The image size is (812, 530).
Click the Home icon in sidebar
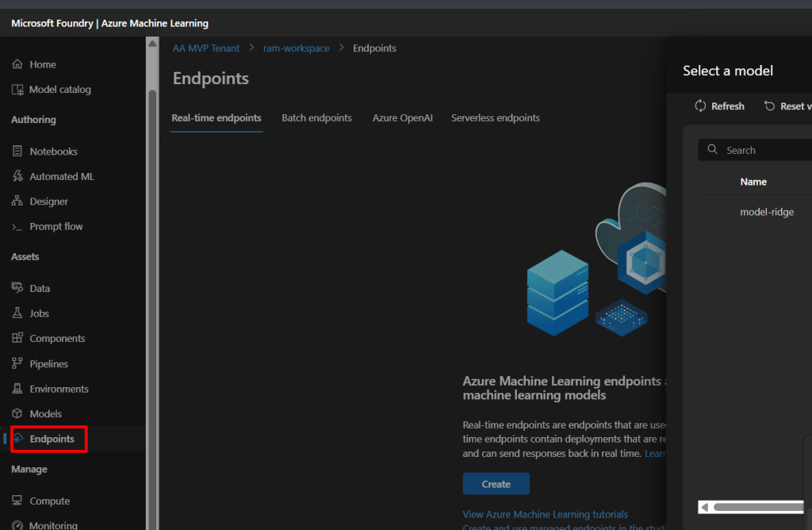click(17, 64)
